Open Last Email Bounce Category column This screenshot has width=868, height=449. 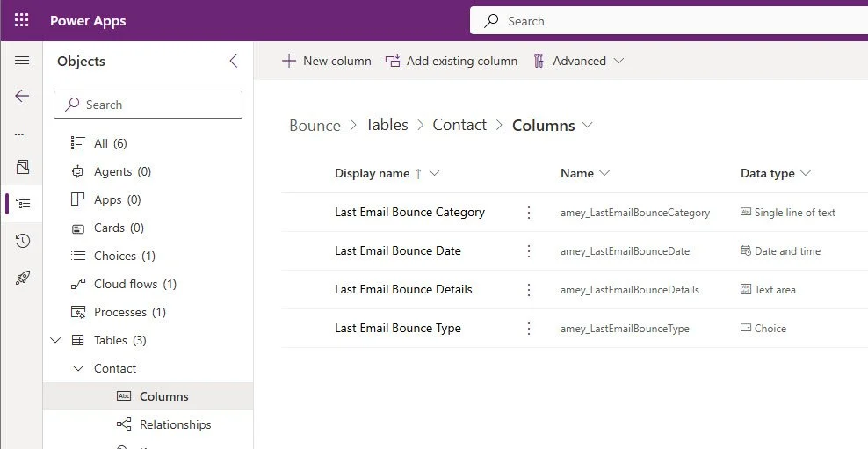[x=409, y=212]
